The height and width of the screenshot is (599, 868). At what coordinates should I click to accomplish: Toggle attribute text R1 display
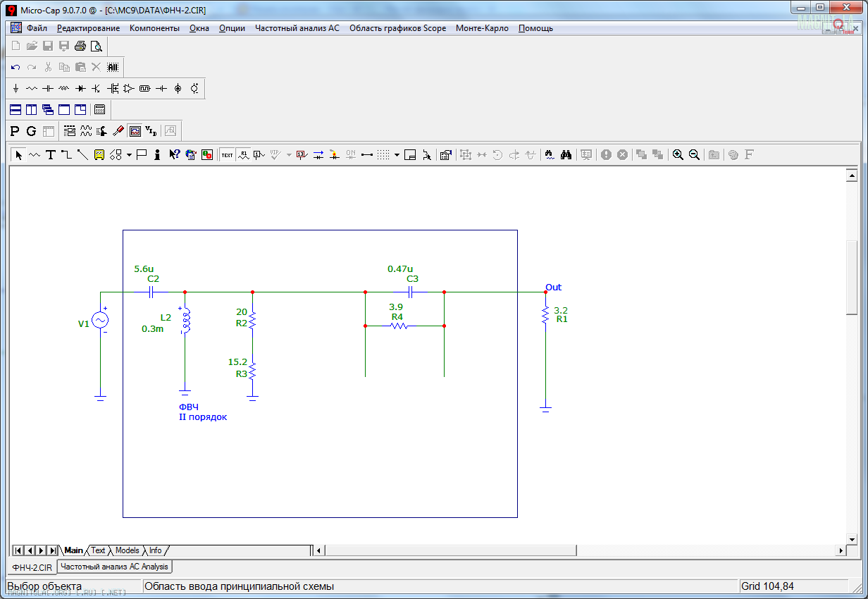[x=243, y=155]
